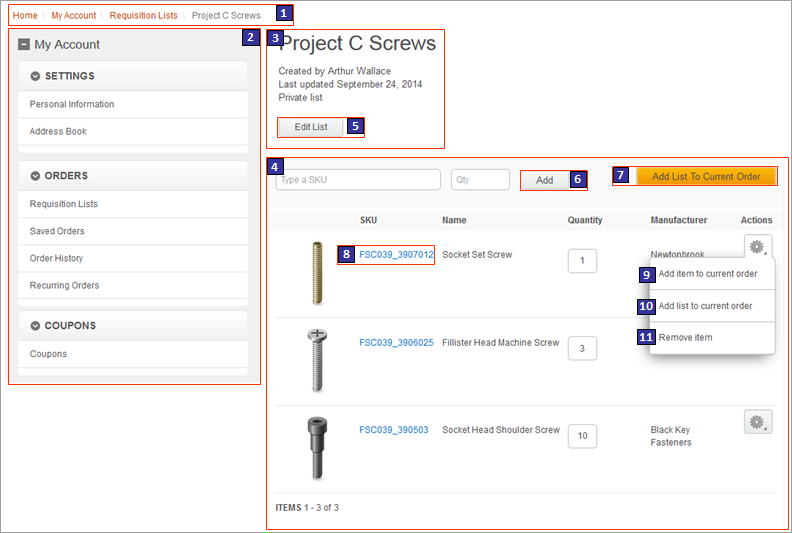Screen dimensions: 792x533
Task: Open the gear actions menu for Socket Head Shoulder Screw
Action: [x=758, y=422]
